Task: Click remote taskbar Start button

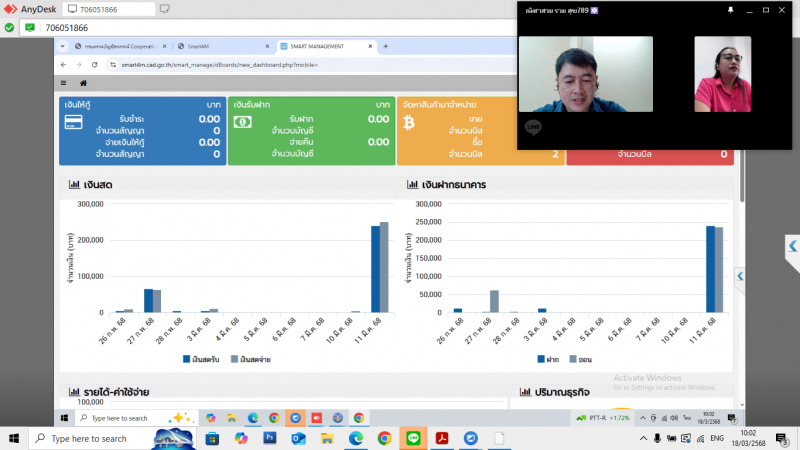Action: [x=64, y=418]
